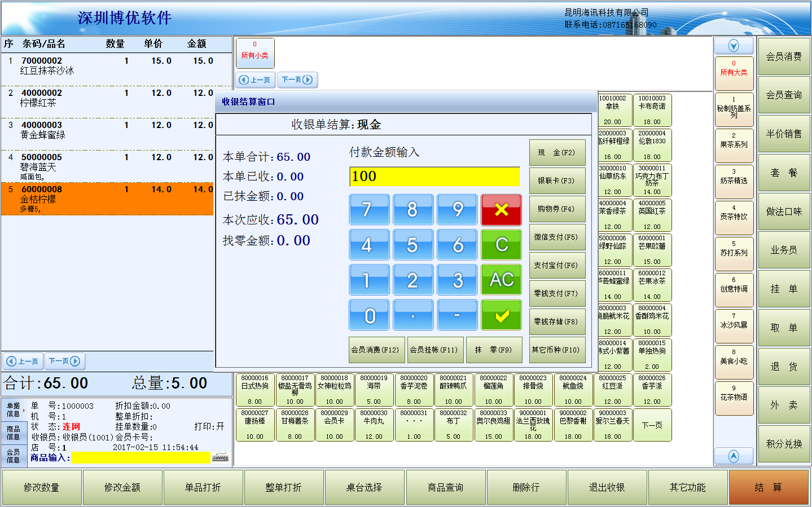Screen dimensions: 812x507
Task: Tap digit 0 on the keypad
Action: point(369,315)
